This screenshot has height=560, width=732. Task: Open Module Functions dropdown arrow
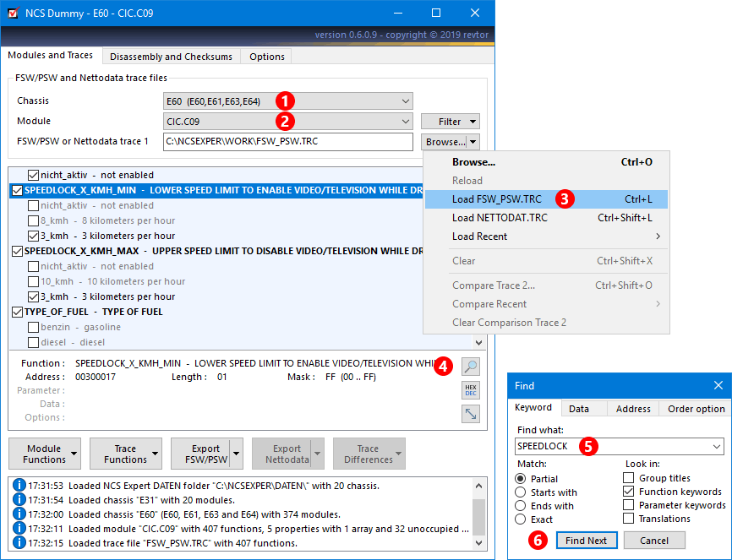[74, 454]
